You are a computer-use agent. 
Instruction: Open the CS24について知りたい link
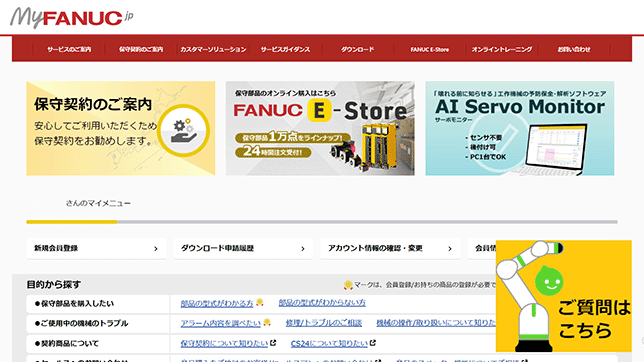329,343
